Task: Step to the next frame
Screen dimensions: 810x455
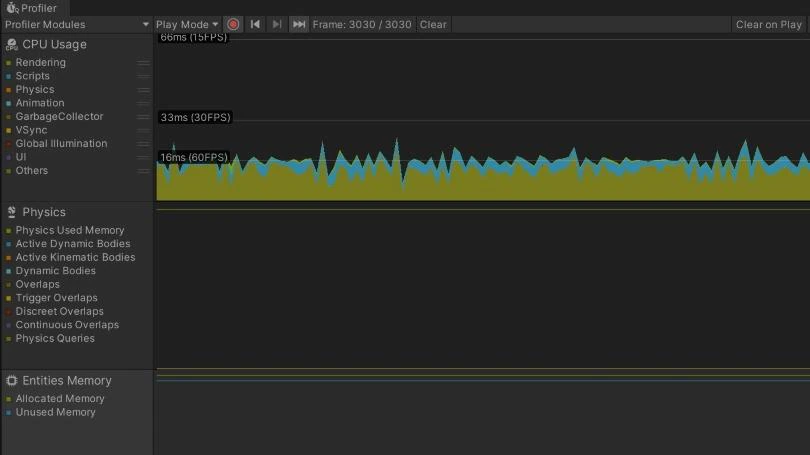Action: coord(277,24)
